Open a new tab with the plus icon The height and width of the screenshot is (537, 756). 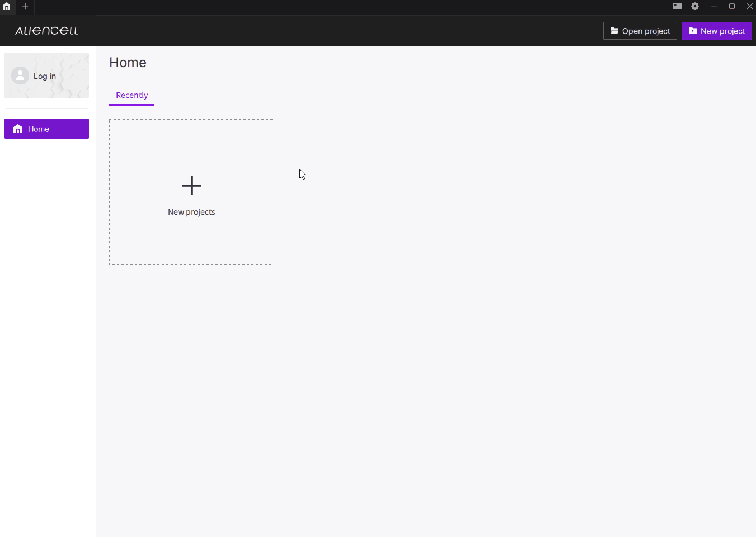pyautogui.click(x=25, y=6)
